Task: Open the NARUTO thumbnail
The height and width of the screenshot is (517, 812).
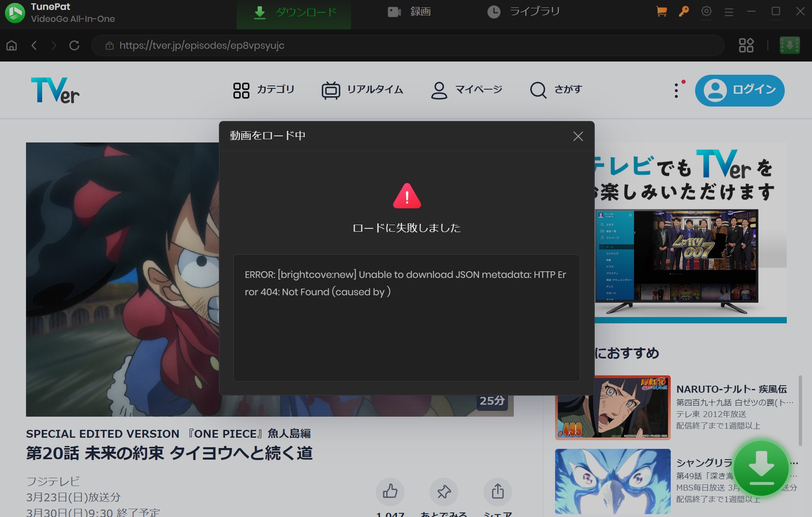Action: click(x=613, y=408)
